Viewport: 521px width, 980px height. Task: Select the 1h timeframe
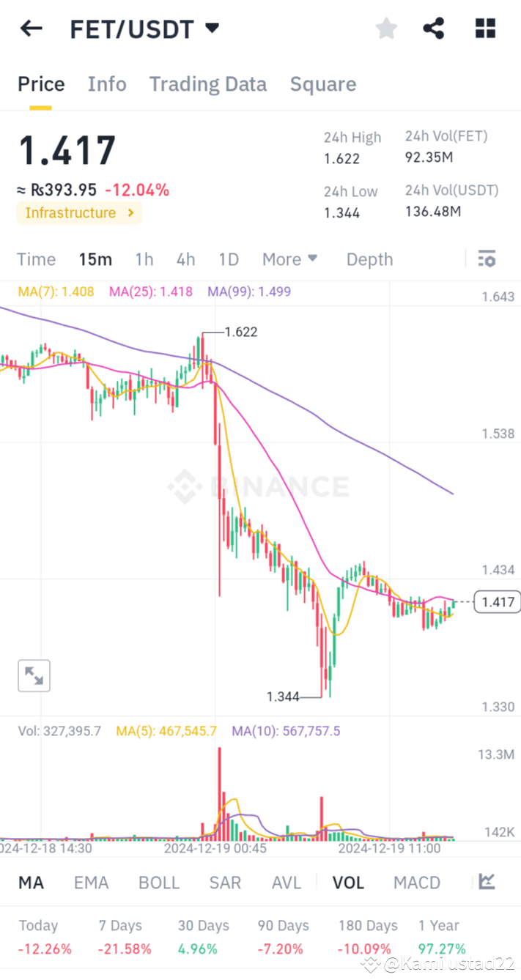click(144, 259)
